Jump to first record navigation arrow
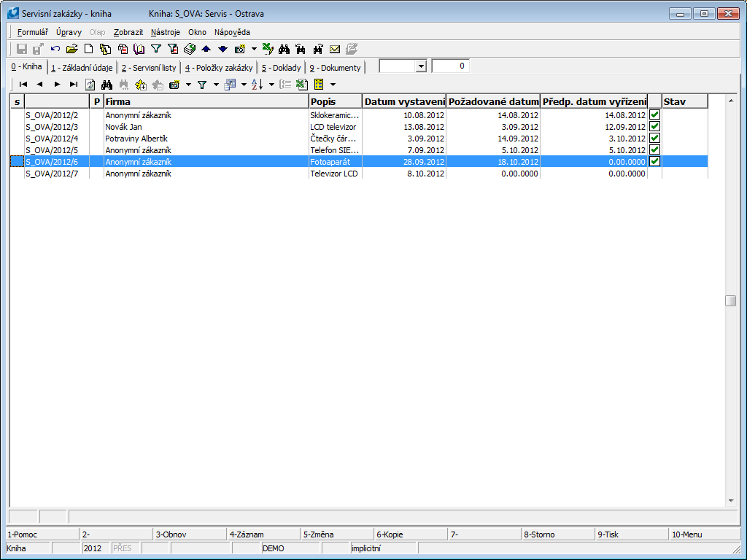 coord(23,85)
